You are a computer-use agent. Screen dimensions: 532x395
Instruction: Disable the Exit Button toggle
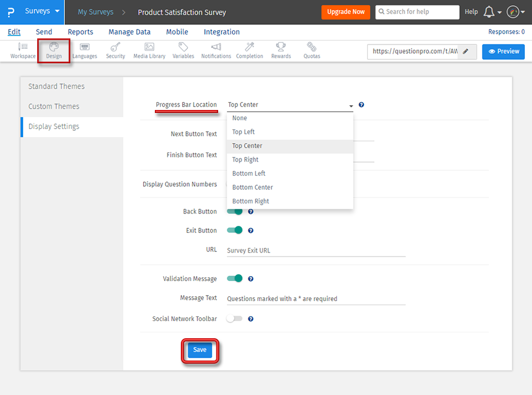[235, 231]
